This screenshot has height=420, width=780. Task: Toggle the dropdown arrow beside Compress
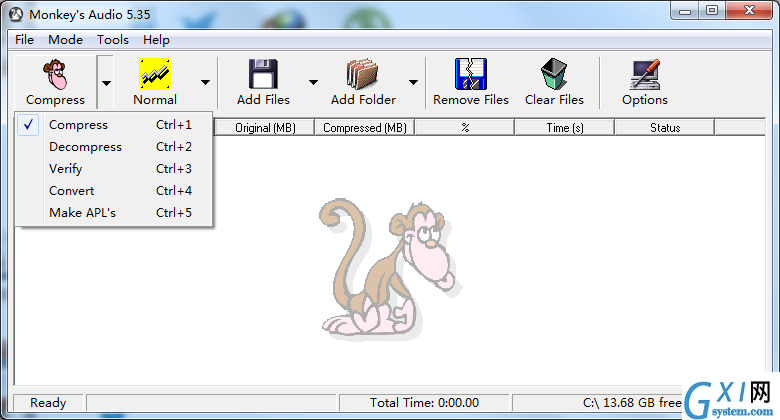tap(106, 83)
